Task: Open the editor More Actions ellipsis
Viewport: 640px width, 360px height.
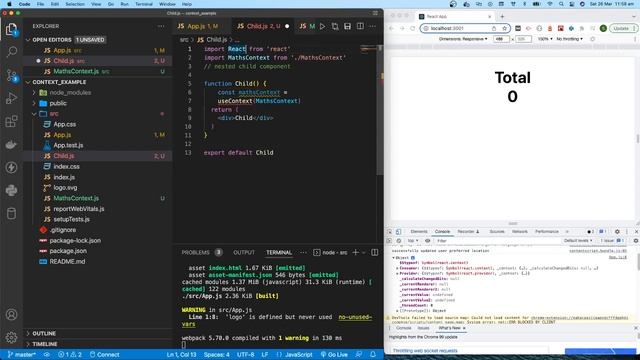Action: [372, 26]
